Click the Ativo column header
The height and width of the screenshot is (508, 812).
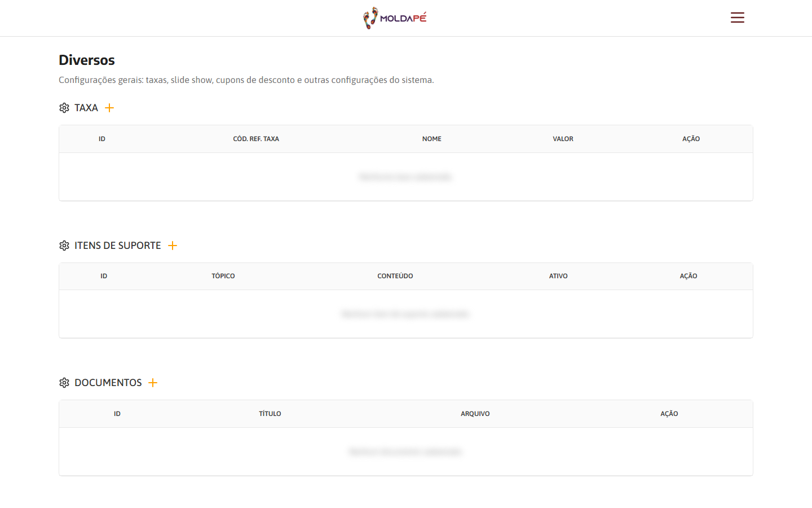click(558, 276)
